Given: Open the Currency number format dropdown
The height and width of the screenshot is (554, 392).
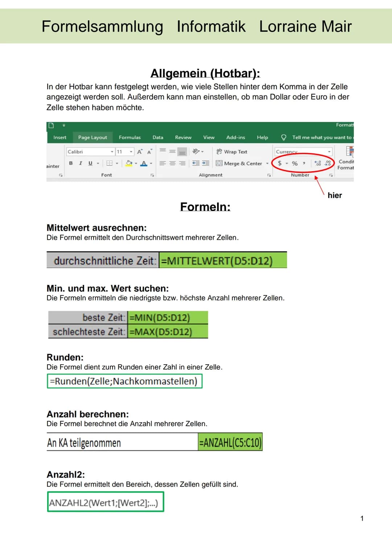Looking at the screenshot, I should point(329,152).
